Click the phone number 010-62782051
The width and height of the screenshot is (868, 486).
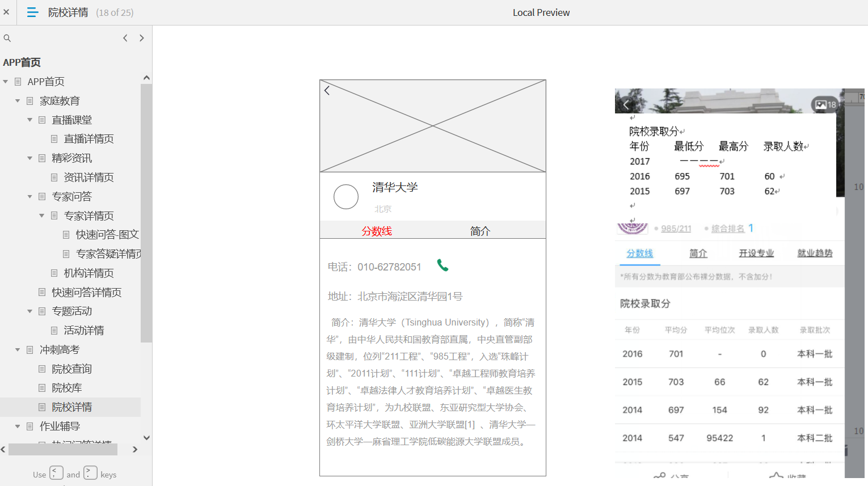coord(389,267)
